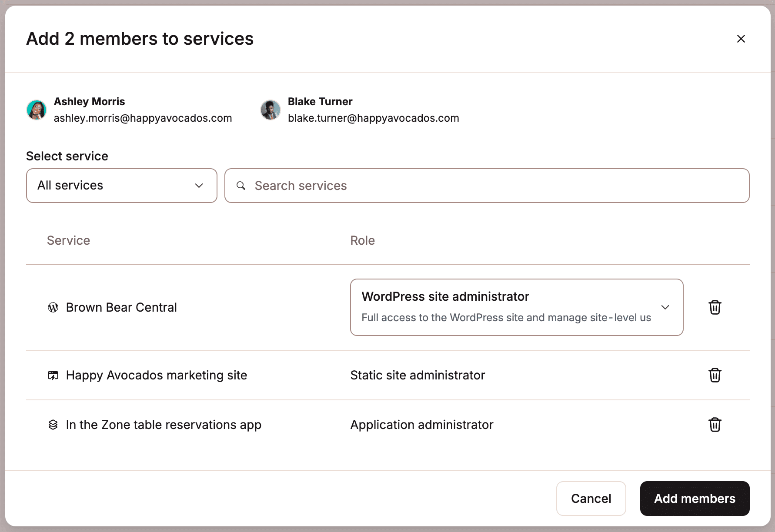The width and height of the screenshot is (775, 532).
Task: Dismiss the dialog with the X icon
Action: (741, 39)
